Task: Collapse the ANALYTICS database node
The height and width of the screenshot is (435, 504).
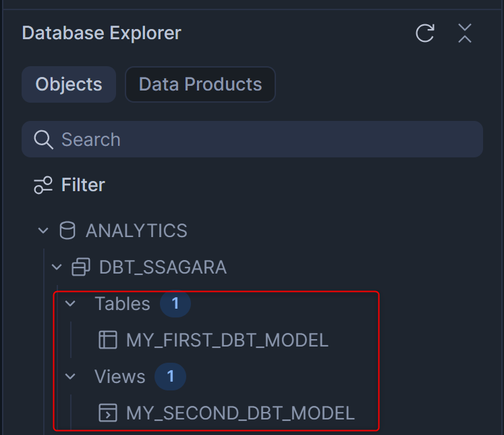Action: tap(44, 231)
